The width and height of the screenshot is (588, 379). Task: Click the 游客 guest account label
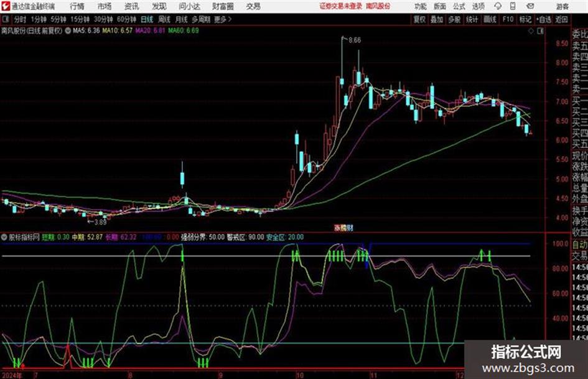pyautogui.click(x=562, y=6)
